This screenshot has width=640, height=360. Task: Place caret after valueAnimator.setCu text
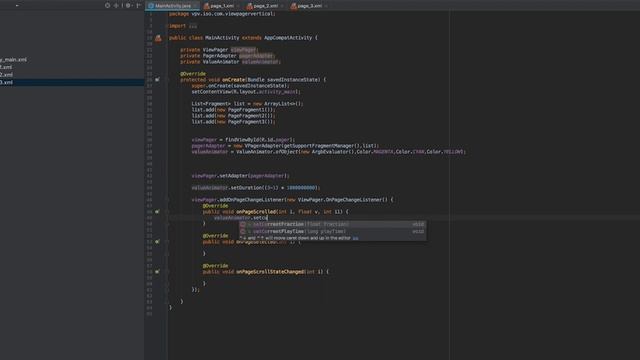click(x=267, y=218)
